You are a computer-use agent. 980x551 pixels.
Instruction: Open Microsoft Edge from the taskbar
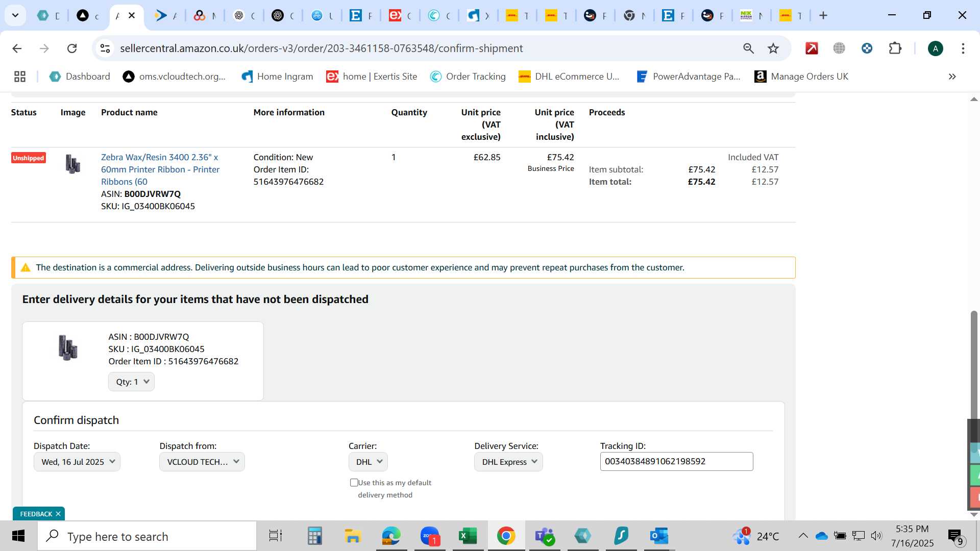(x=391, y=536)
